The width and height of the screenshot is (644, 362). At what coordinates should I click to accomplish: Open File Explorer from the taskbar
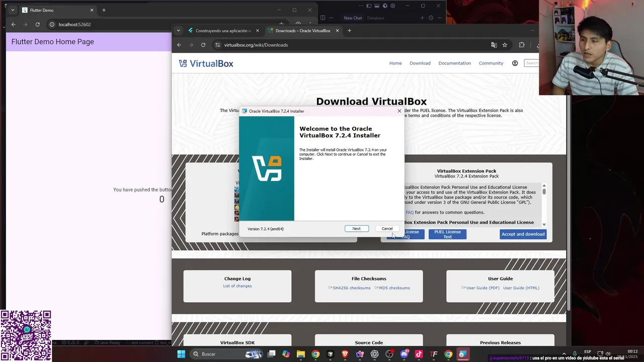(301, 354)
